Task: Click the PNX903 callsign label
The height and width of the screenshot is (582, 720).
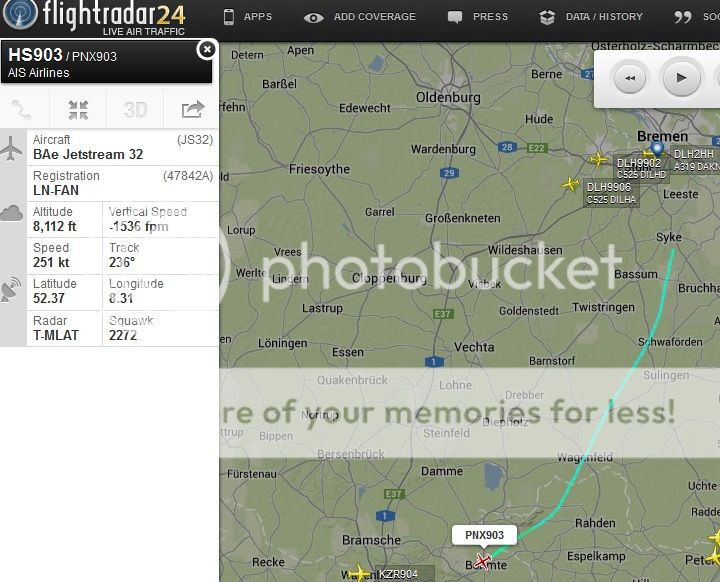Action: point(484,535)
